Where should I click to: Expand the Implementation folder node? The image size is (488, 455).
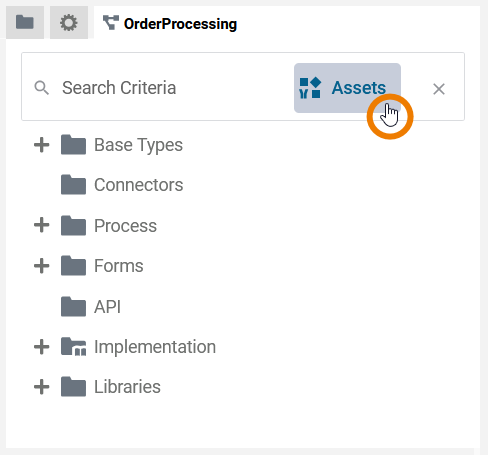[x=42, y=347]
